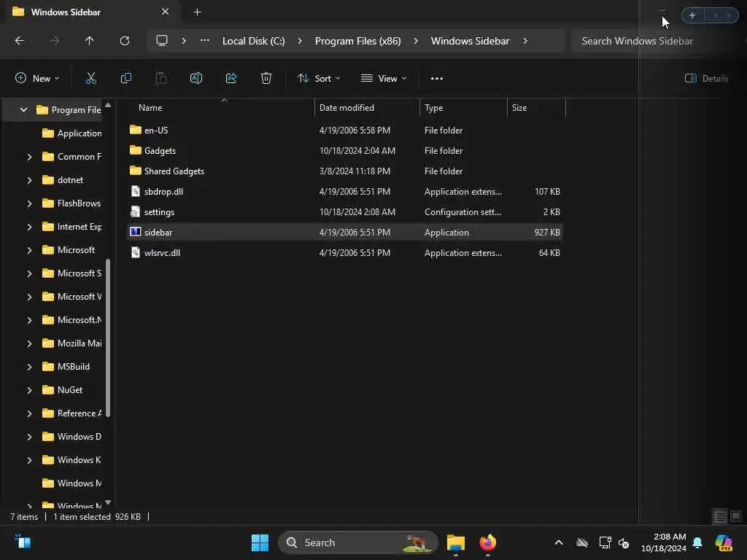Viewport: 747px width, 560px height.
Task: Open the Widgets panel in taskbar
Action: click(23, 542)
